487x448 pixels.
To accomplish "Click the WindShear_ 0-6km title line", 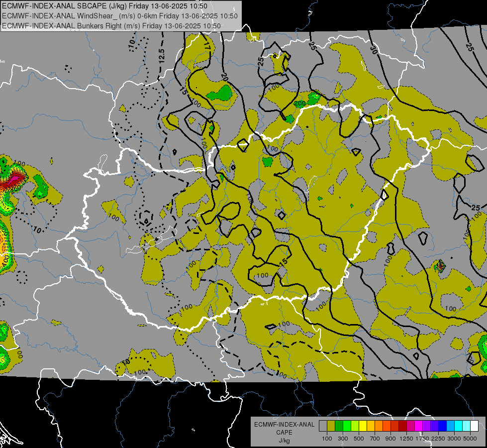I will tap(119, 16).
